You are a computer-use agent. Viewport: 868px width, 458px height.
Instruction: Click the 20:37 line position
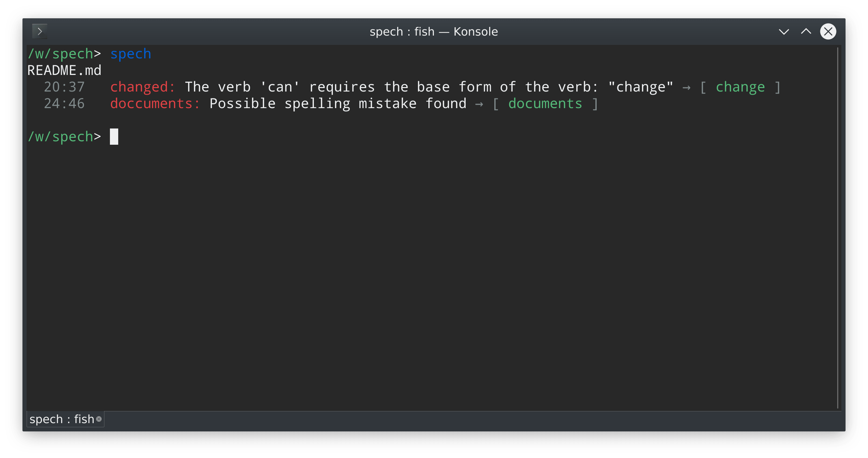pyautogui.click(x=64, y=87)
